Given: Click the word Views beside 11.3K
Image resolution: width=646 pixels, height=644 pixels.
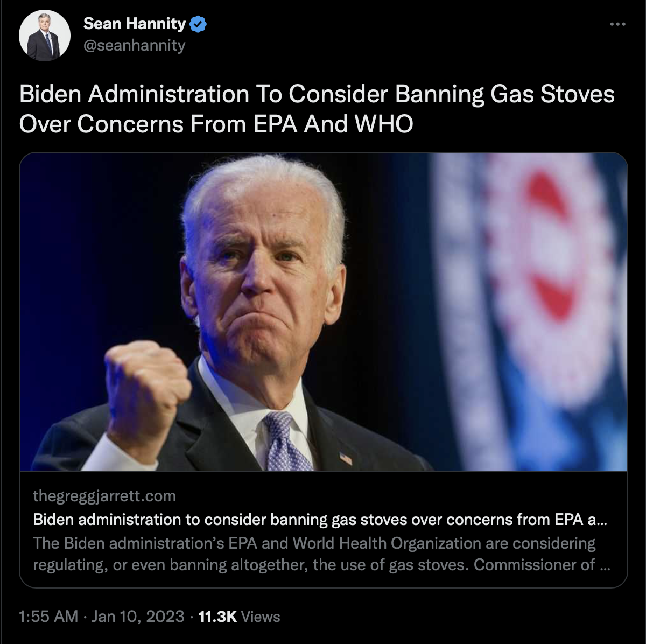Looking at the screenshot, I should point(261,617).
